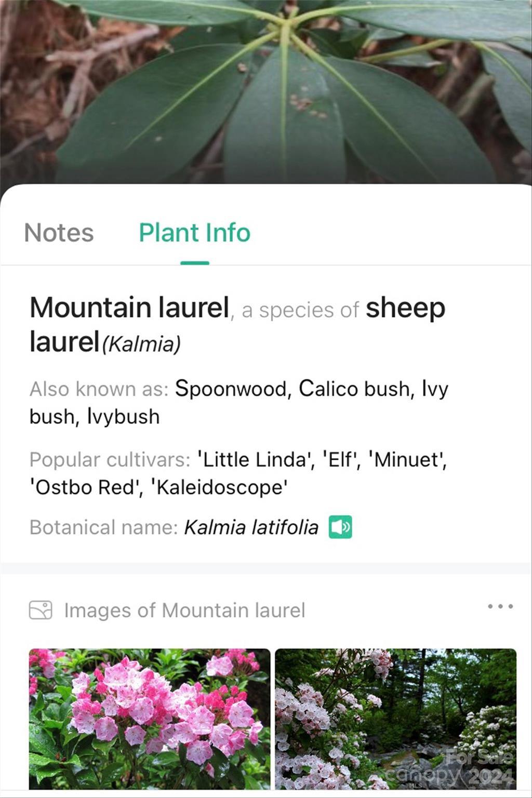Switch to the Notes tab
532x798 pixels.
(x=59, y=233)
